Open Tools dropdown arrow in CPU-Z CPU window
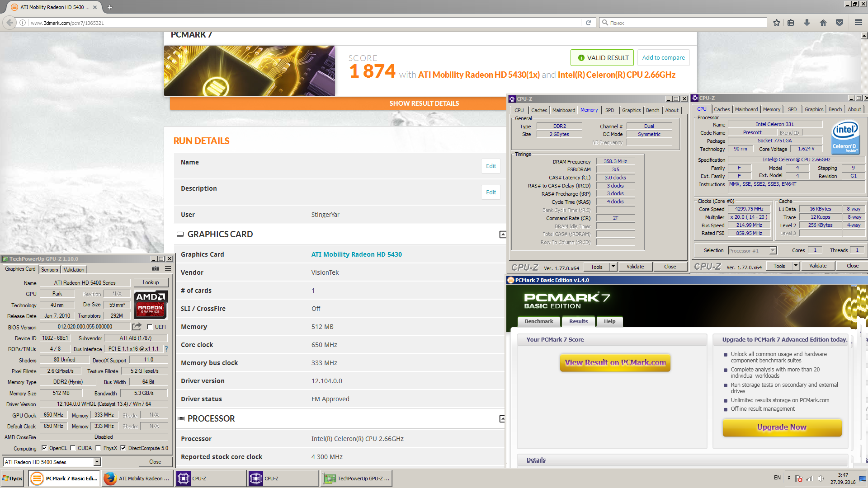 (x=796, y=266)
